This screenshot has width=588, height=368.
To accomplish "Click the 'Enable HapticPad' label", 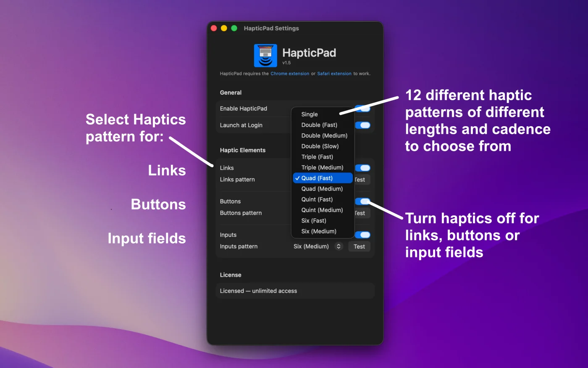I will tap(244, 109).
